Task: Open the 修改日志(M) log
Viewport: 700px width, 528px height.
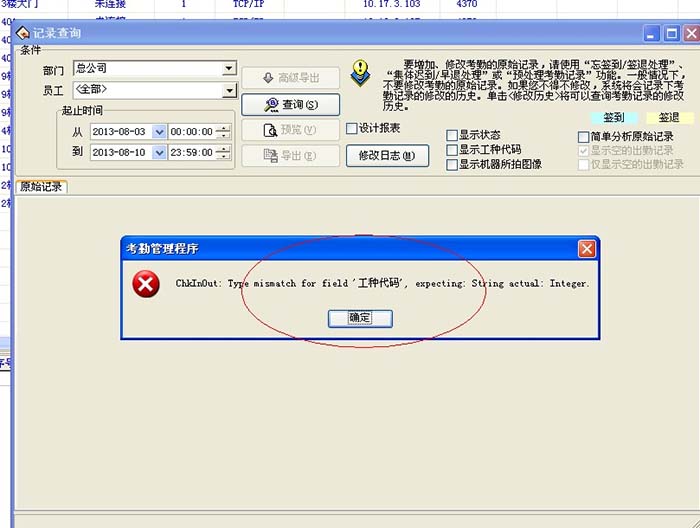Action: coord(388,155)
